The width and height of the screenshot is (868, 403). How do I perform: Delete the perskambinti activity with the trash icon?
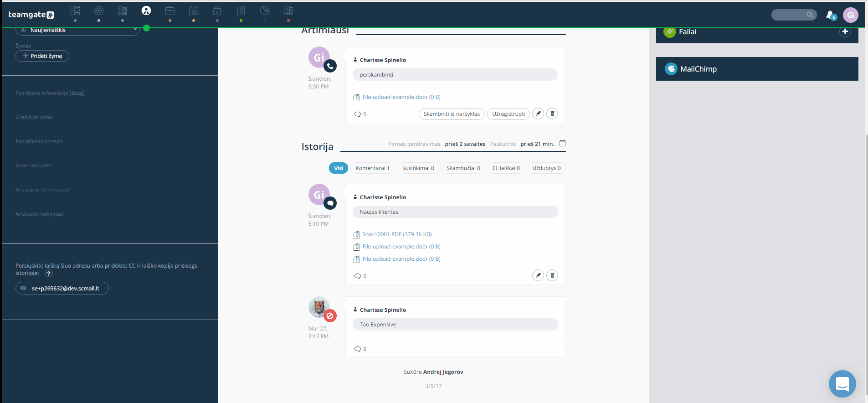pos(552,114)
